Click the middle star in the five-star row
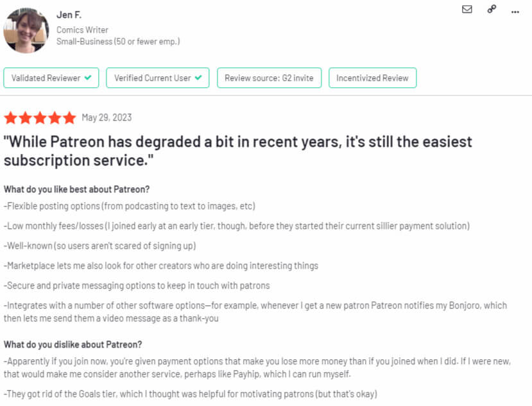 tap(39, 117)
